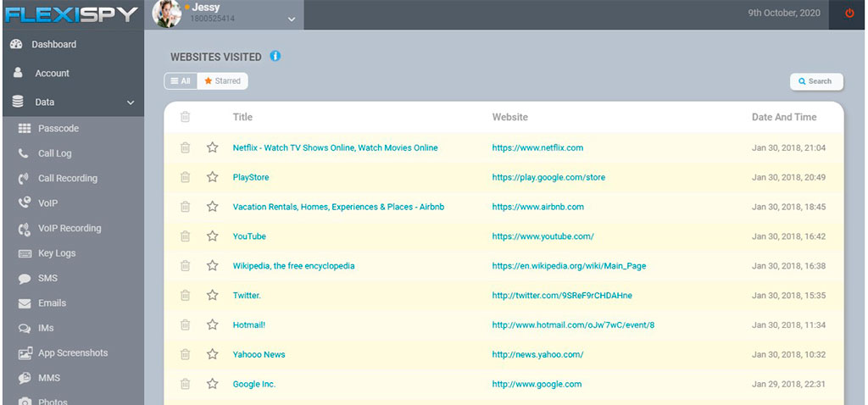Star the Google Inc. entry
Image resolution: width=868 pixels, height=405 pixels.
[213, 384]
